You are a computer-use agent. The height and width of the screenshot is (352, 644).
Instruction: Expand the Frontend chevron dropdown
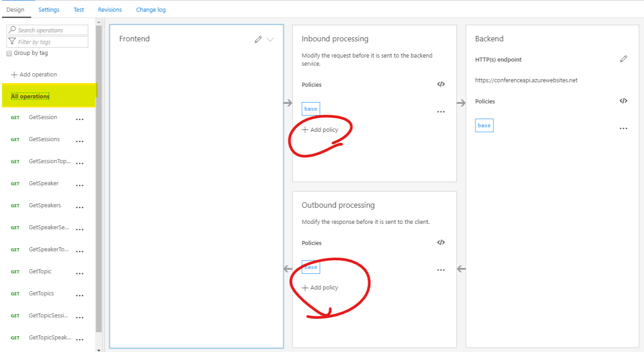(270, 40)
